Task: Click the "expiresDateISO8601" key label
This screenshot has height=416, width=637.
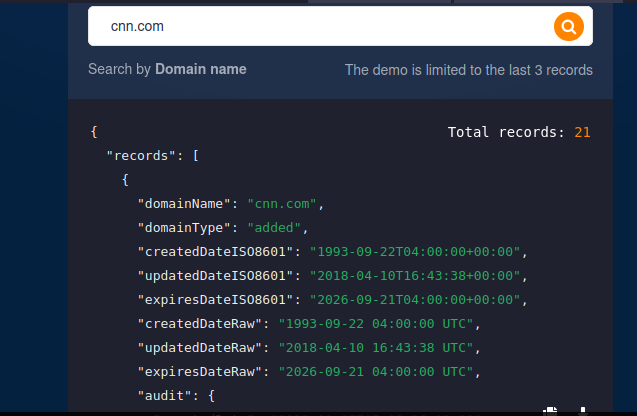Action: click(215, 299)
